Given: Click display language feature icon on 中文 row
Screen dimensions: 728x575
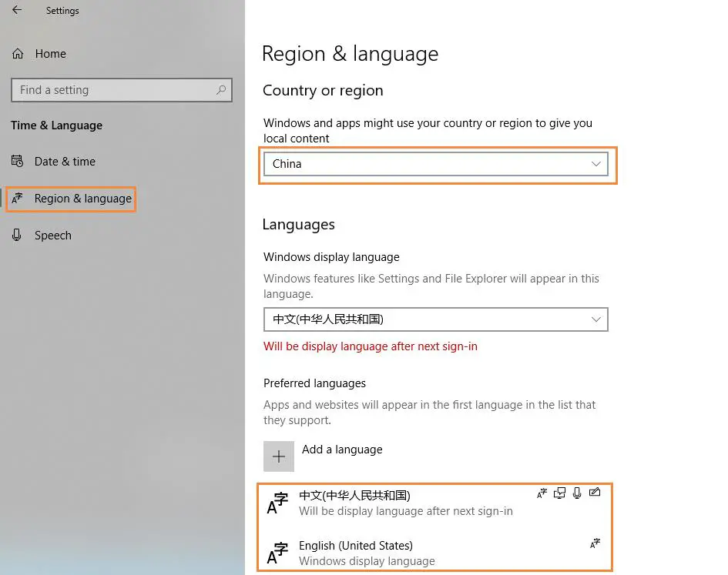Looking at the screenshot, I should pos(542,493).
